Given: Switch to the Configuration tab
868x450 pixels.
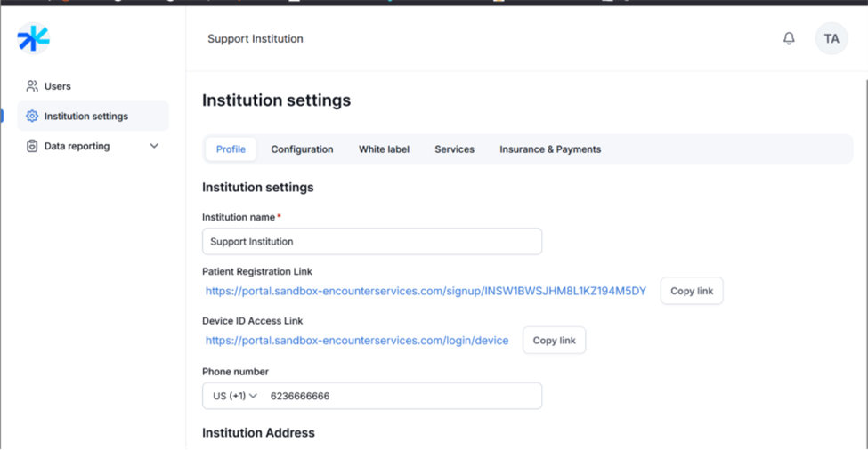Looking at the screenshot, I should pos(302,149).
